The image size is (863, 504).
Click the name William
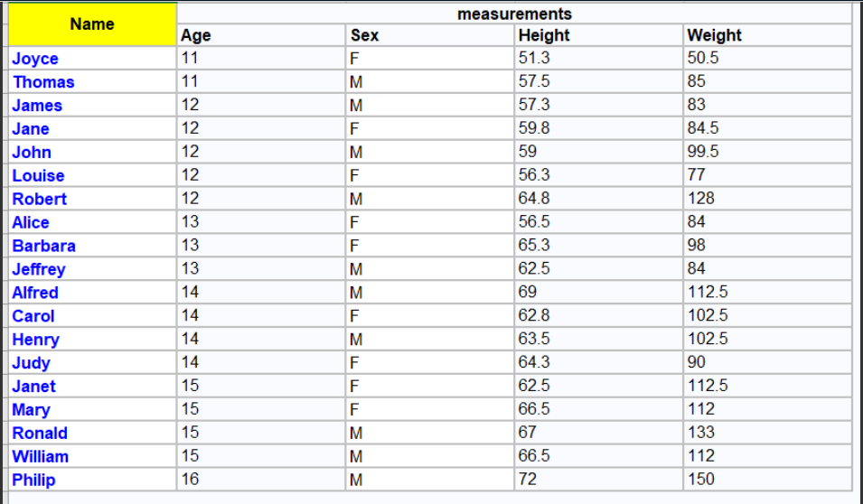pyautogui.click(x=40, y=456)
